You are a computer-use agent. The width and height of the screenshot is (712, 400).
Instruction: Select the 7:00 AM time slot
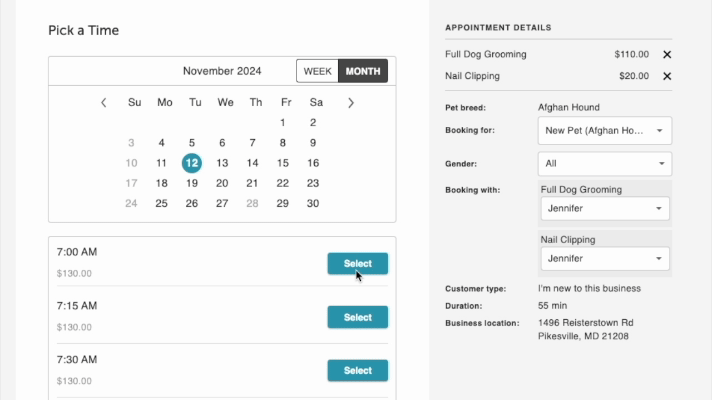click(357, 264)
